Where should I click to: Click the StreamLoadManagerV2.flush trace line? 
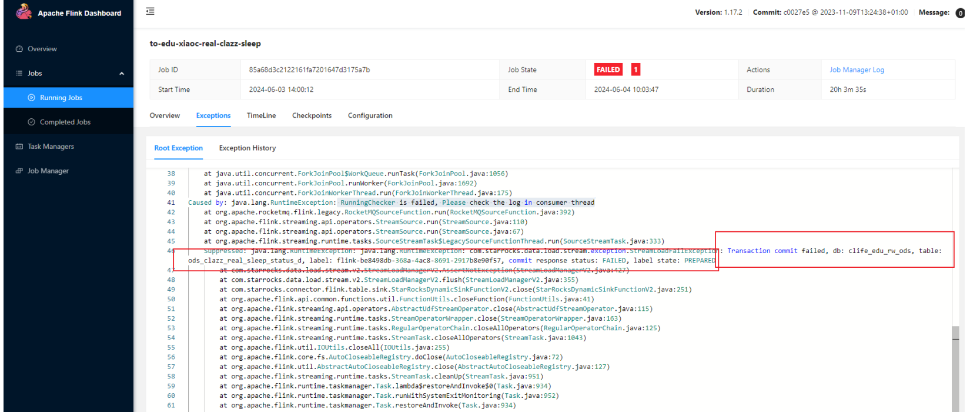tap(399, 280)
